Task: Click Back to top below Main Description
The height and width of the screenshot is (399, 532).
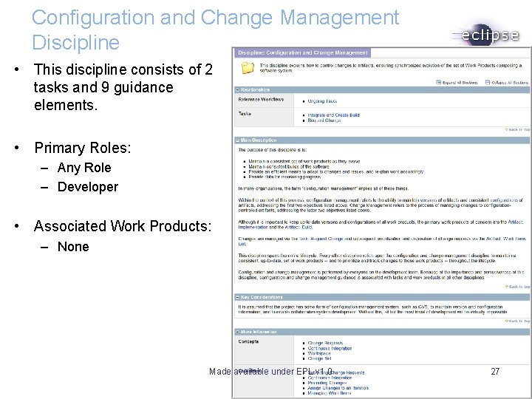Action: [517, 287]
